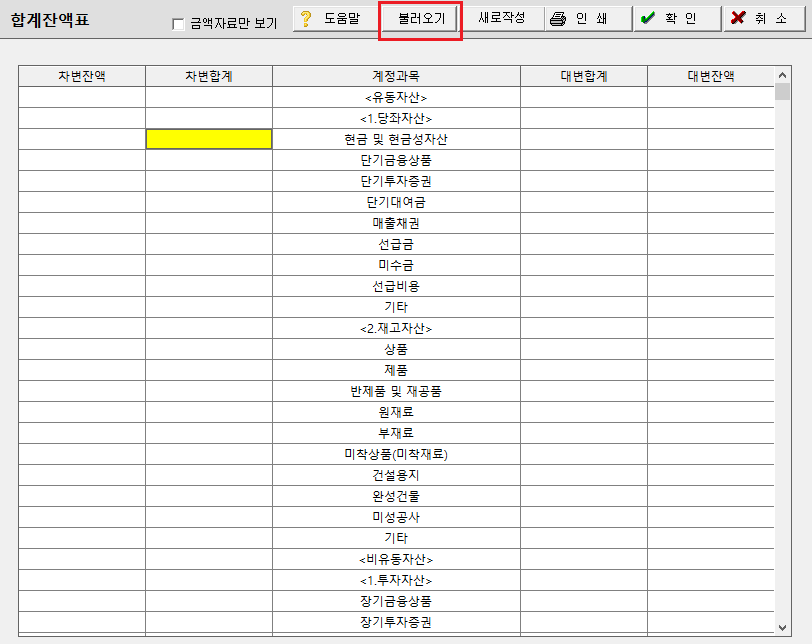
Task: Select the 단기금융상품 account row
Action: [396, 160]
